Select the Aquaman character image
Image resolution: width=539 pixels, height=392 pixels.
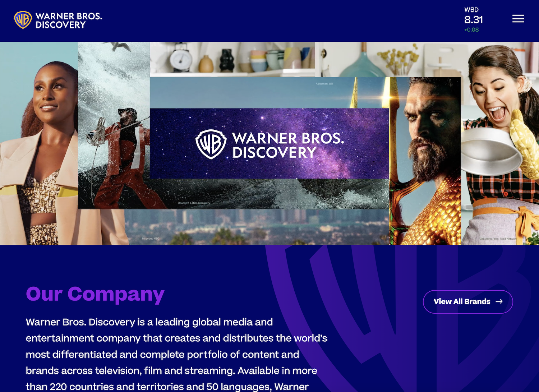pos(425,161)
